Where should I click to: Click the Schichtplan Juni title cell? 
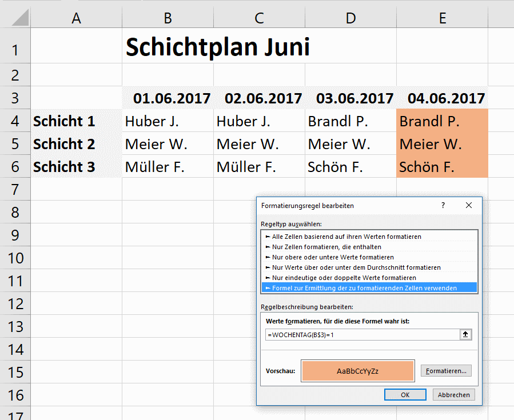coord(218,46)
